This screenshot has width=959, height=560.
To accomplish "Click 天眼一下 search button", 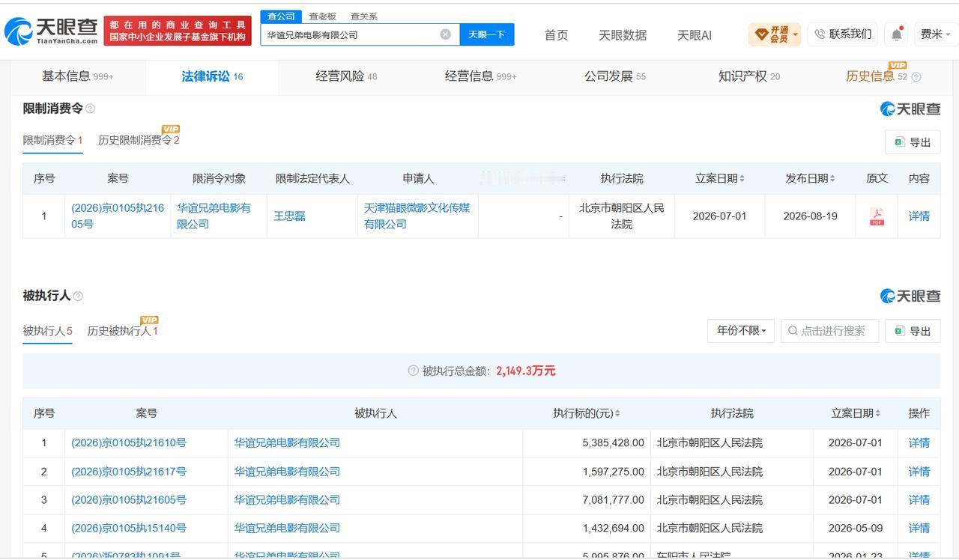I will [486, 34].
